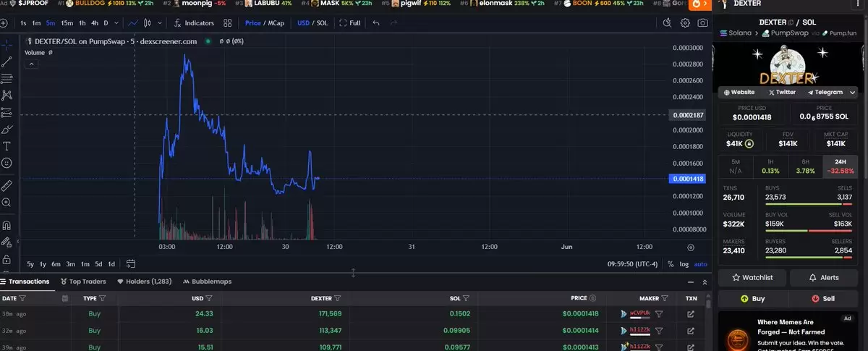
Task: Set the chart range to 1d
Action: click(111, 264)
